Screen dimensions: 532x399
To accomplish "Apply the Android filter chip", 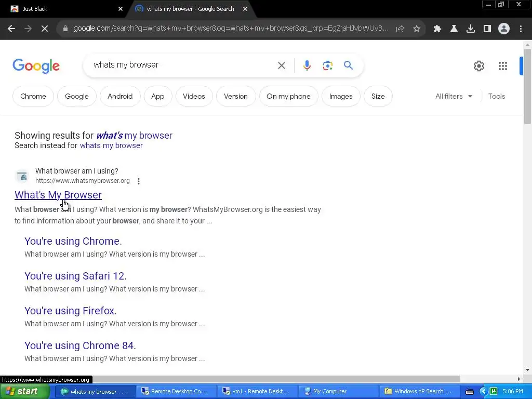I will 120,96.
